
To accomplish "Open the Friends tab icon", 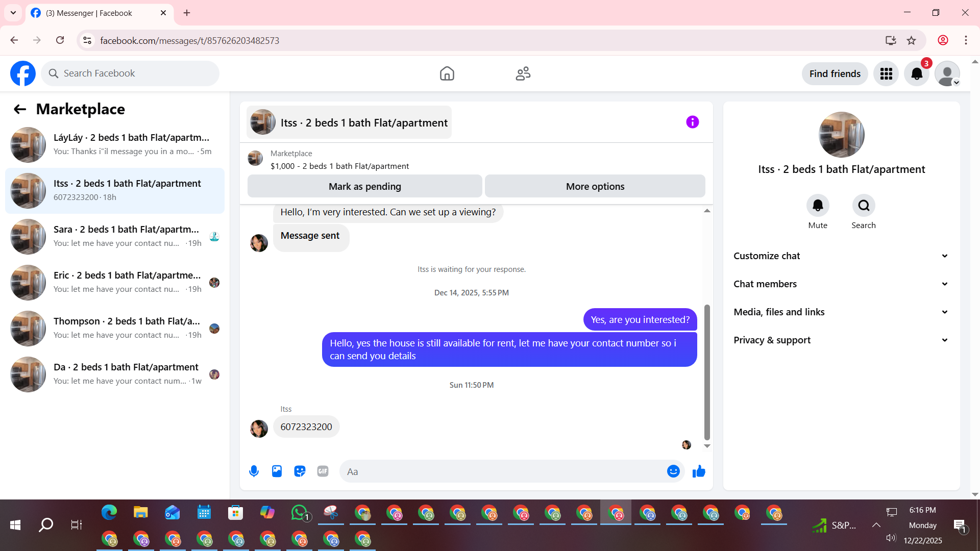I will pyautogui.click(x=523, y=74).
